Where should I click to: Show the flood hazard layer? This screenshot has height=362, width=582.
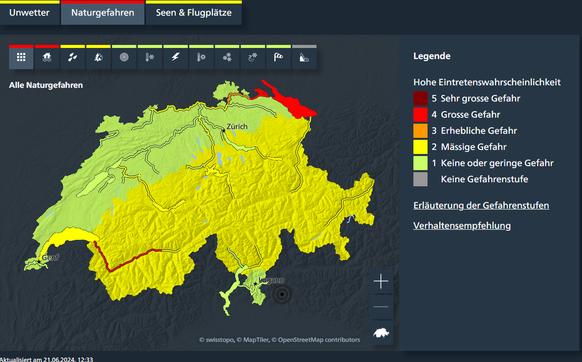(x=47, y=57)
